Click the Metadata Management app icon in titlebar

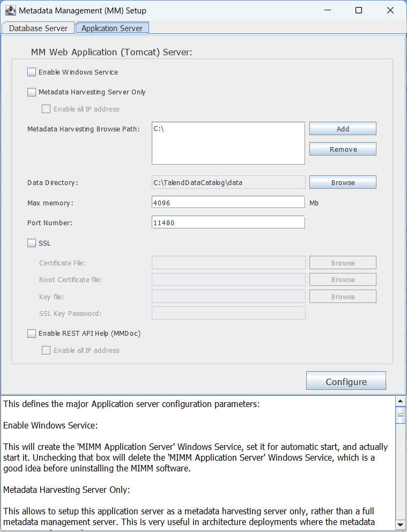[11, 10]
